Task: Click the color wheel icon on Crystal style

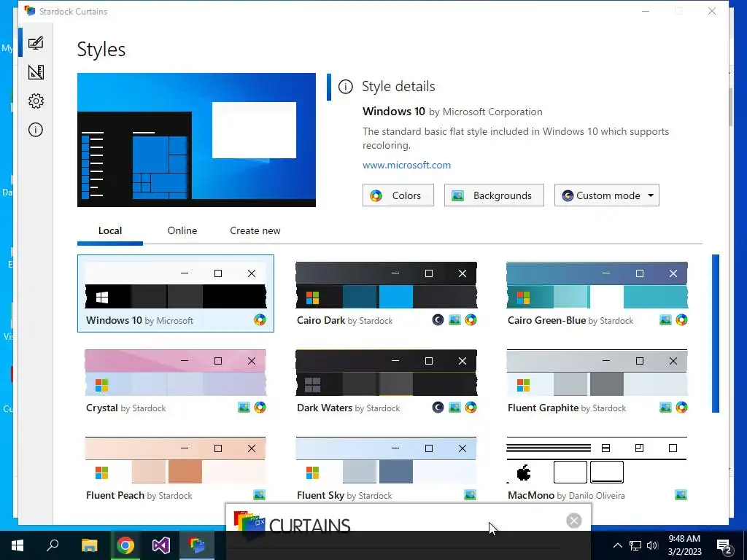Action: tap(260, 408)
